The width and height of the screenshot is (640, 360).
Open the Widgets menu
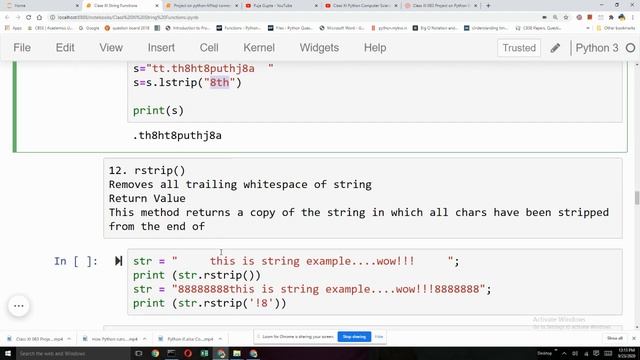pyautogui.click(x=319, y=48)
